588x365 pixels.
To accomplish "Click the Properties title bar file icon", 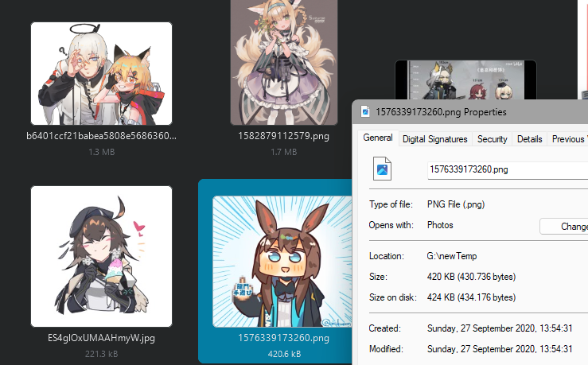I will pos(365,111).
